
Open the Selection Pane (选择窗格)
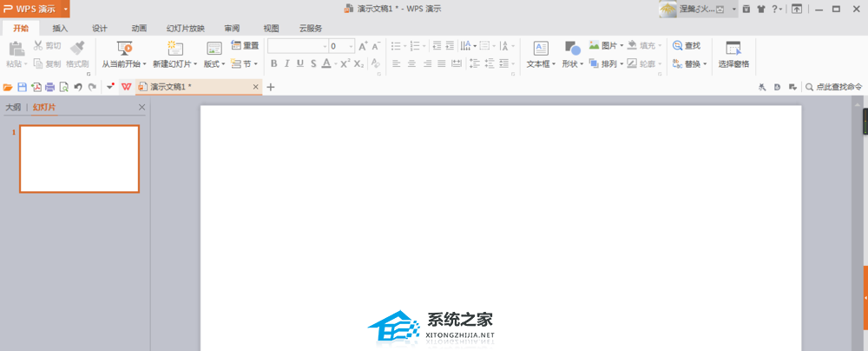point(733,55)
